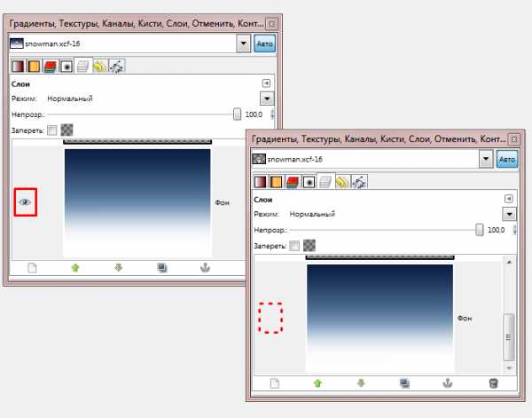Open Undo History tab in front window

coord(342,182)
